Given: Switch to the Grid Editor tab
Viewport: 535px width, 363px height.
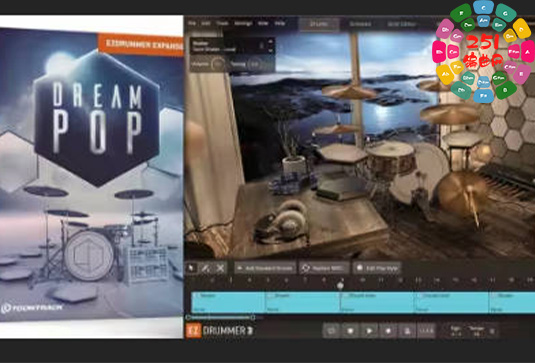Looking at the screenshot, I should tap(402, 24).
